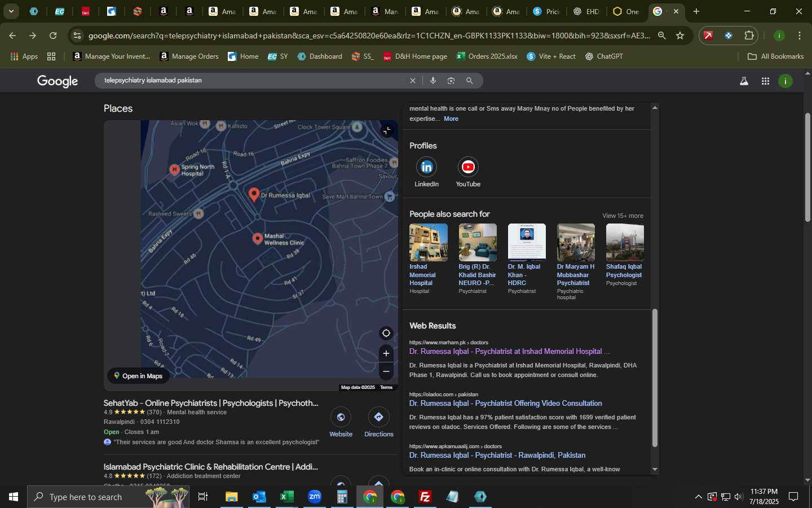The width and height of the screenshot is (812, 508).
Task: Go back in browser history
Action: [x=12, y=36]
